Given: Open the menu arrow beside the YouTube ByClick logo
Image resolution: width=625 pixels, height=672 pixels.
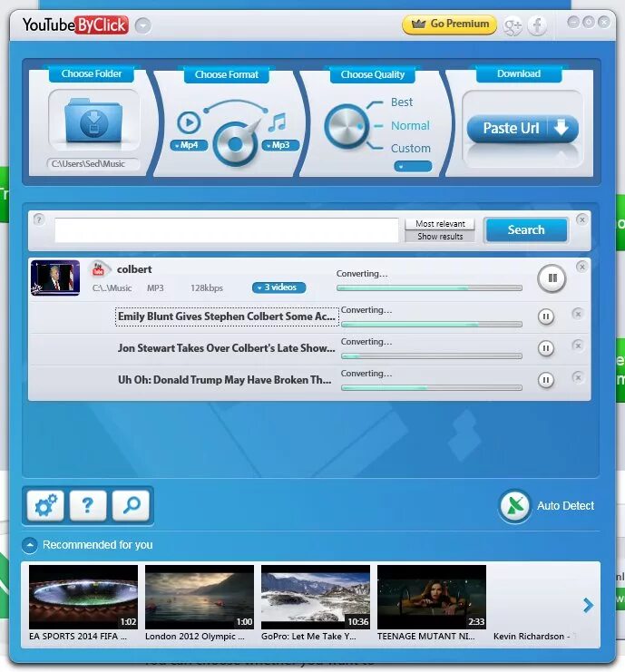Looking at the screenshot, I should pyautogui.click(x=142, y=25).
